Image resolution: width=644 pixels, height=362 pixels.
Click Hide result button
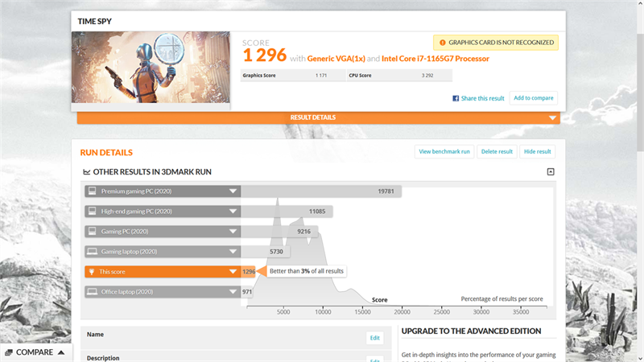(x=537, y=151)
